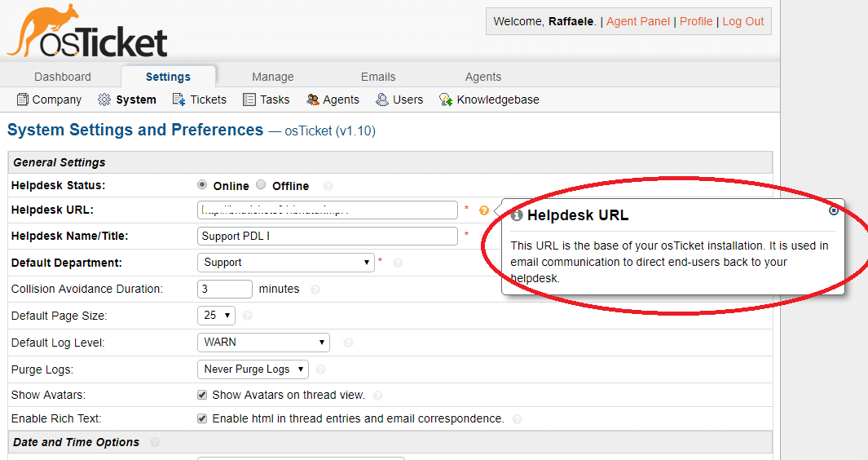Select Offline helpdesk status
The width and height of the screenshot is (868, 460).
pyautogui.click(x=261, y=184)
